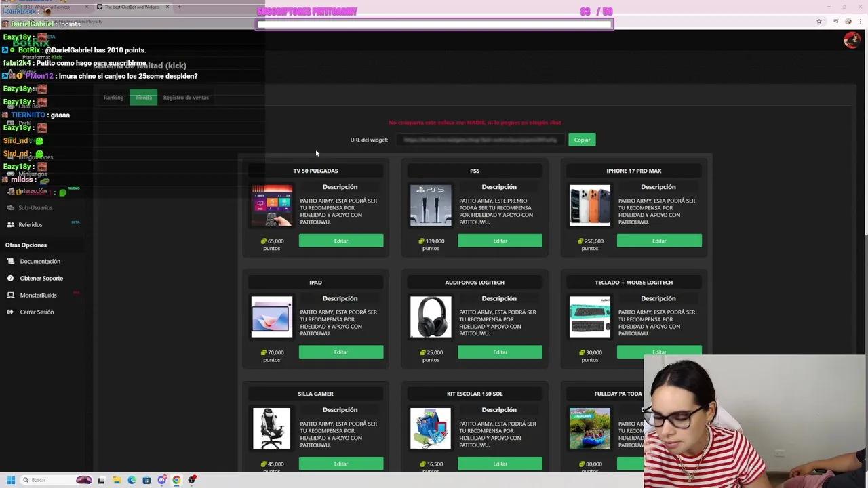This screenshot has height=488, width=868.
Task: Click the KIT ESCOLAR 150 SOL title
Action: pyautogui.click(x=475, y=394)
